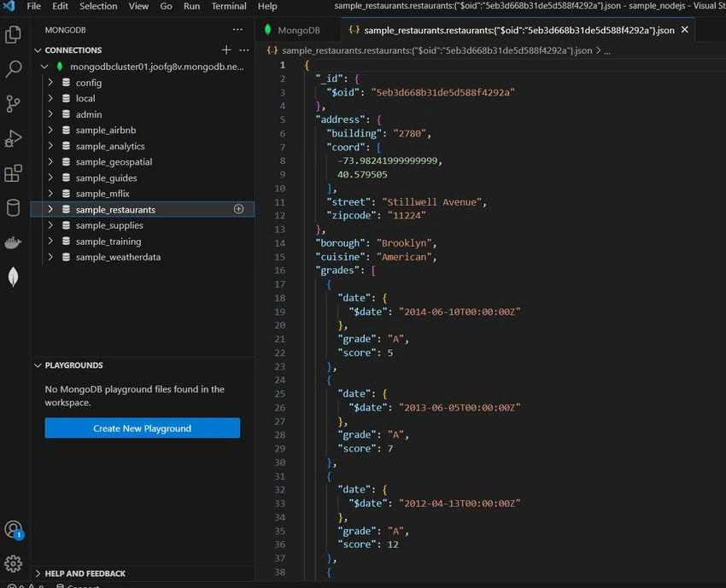Image resolution: width=726 pixels, height=588 pixels.
Task: Click the "American" cuisine value
Action: [404, 257]
